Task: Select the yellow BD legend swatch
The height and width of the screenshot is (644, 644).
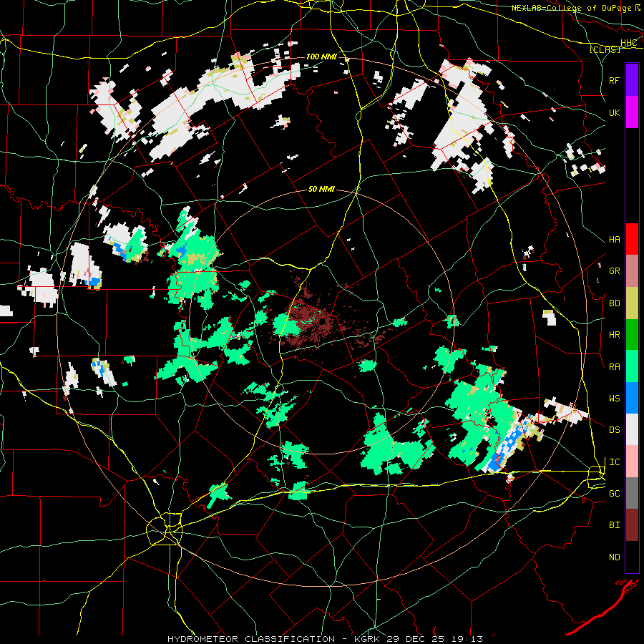Action: tap(632, 303)
